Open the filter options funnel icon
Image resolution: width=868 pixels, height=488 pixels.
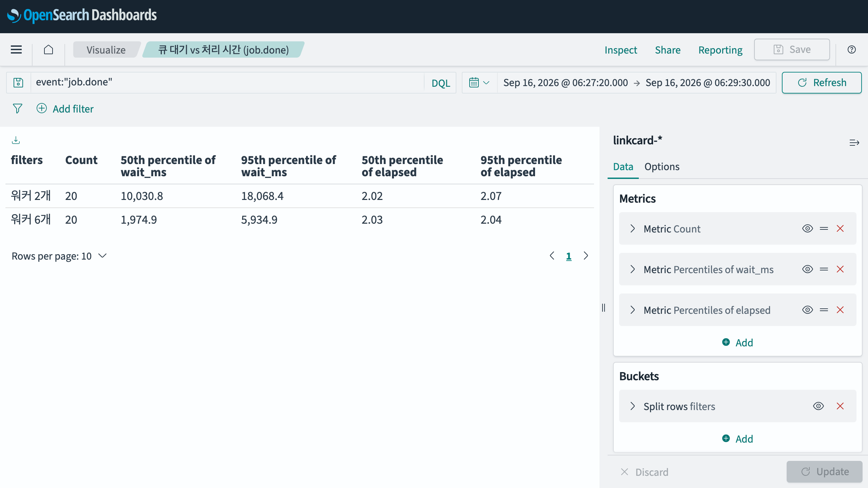point(17,108)
